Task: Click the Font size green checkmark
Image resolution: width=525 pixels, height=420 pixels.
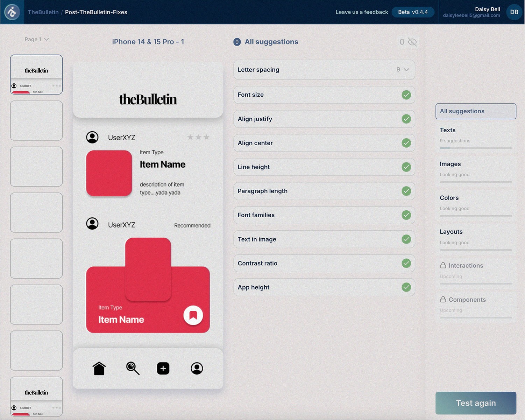Action: (406, 95)
